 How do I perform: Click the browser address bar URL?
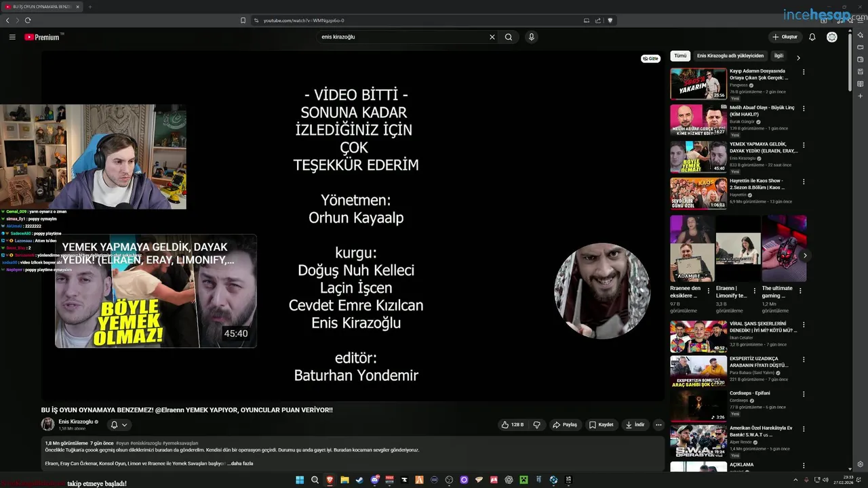(x=304, y=20)
